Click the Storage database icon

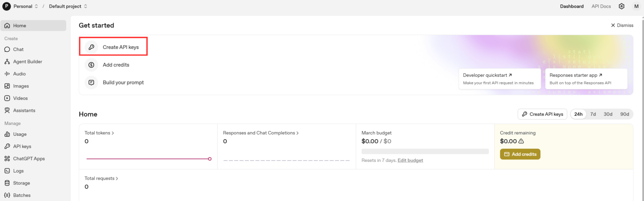click(7, 183)
